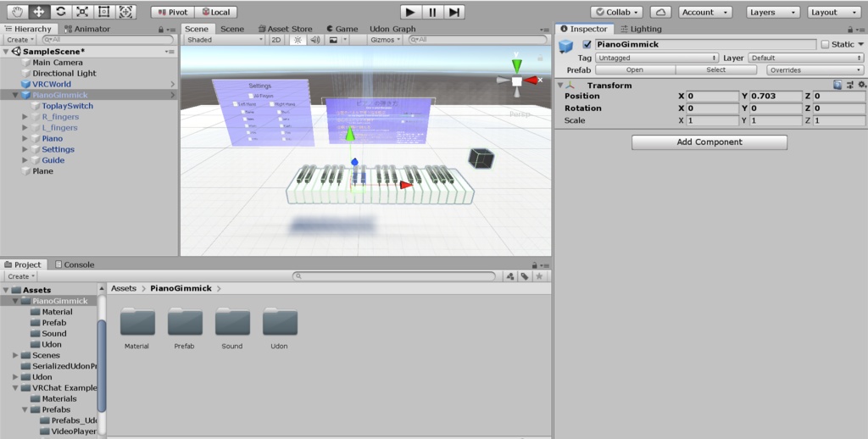Click Add Component button

(709, 142)
